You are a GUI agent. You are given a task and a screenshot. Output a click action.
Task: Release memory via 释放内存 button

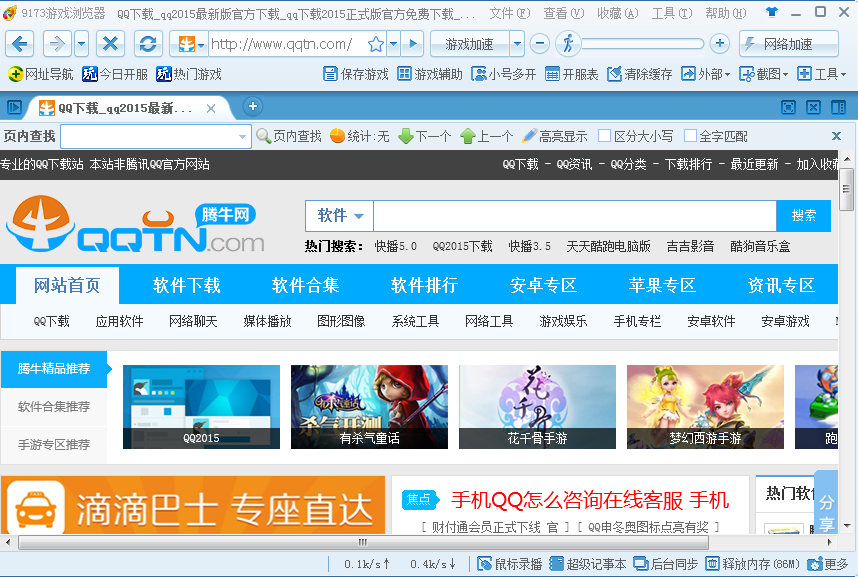pyautogui.click(x=752, y=564)
